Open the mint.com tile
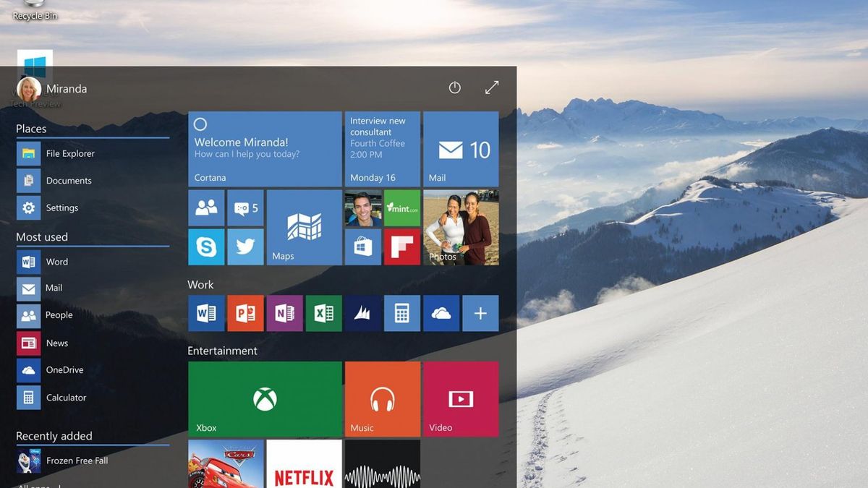Screen dimensions: 868x488 click(402, 208)
